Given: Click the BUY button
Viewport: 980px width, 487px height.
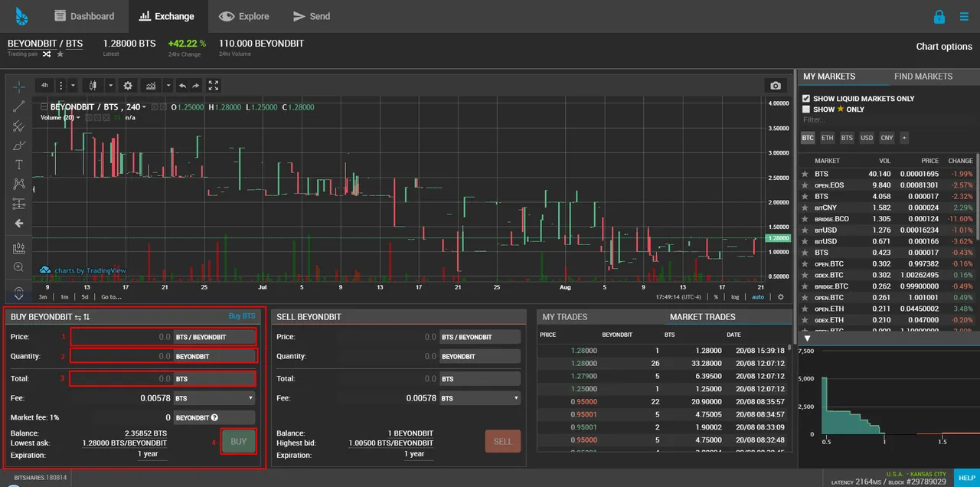Looking at the screenshot, I should [238, 442].
